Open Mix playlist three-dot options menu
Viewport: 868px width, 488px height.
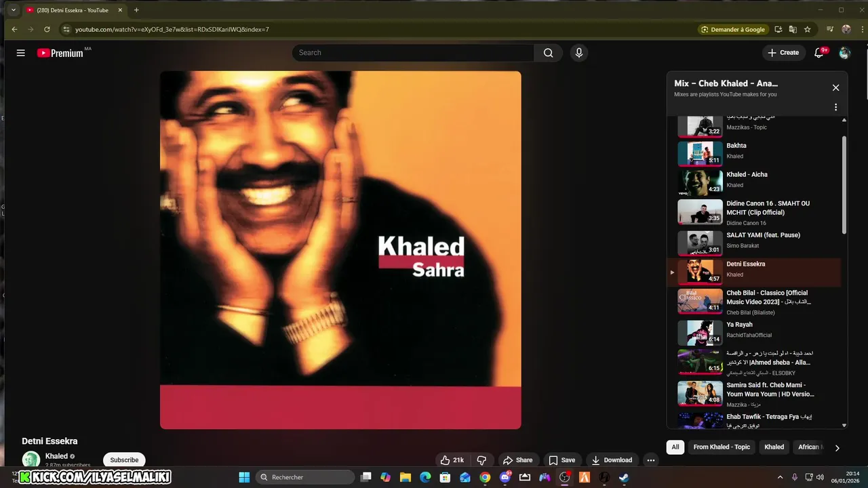[x=835, y=107]
